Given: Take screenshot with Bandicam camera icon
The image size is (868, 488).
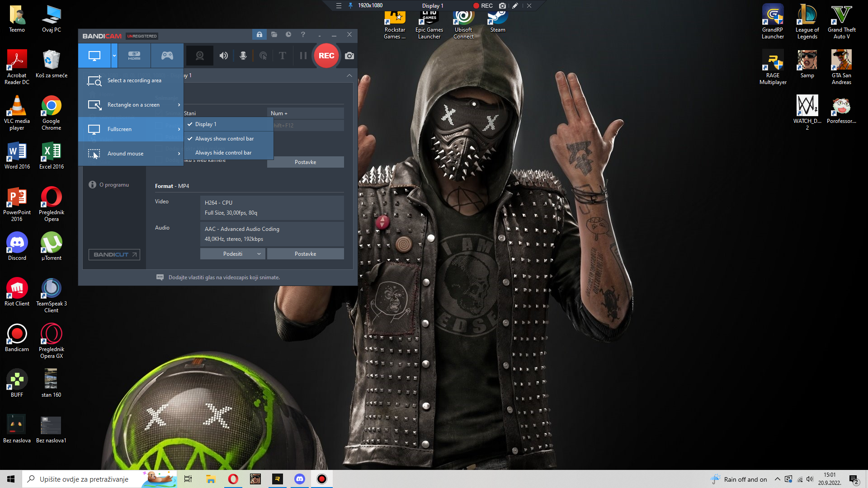Looking at the screenshot, I should click(x=349, y=56).
